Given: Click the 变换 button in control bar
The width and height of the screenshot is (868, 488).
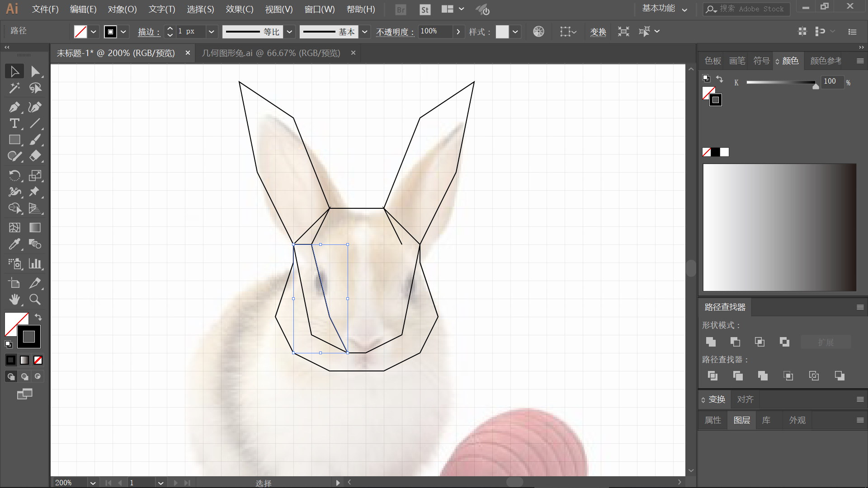Looking at the screenshot, I should 598,32.
